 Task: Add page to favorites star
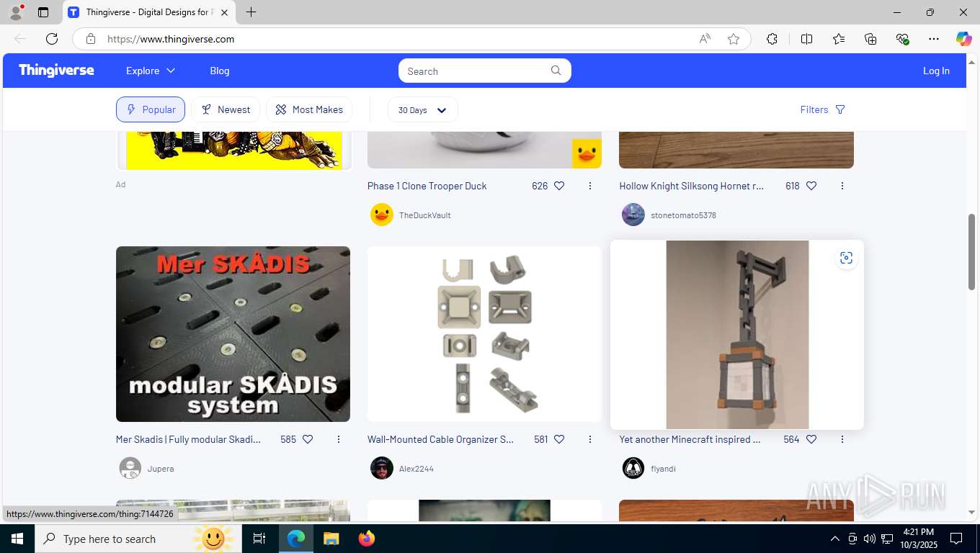[x=734, y=39]
